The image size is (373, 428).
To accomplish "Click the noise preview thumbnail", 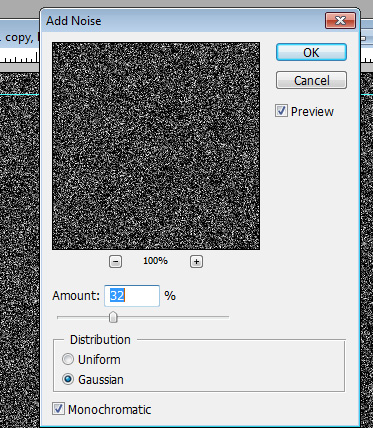I will 156,146.
